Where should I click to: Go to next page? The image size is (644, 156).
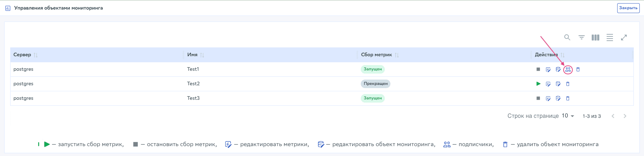coord(625,116)
